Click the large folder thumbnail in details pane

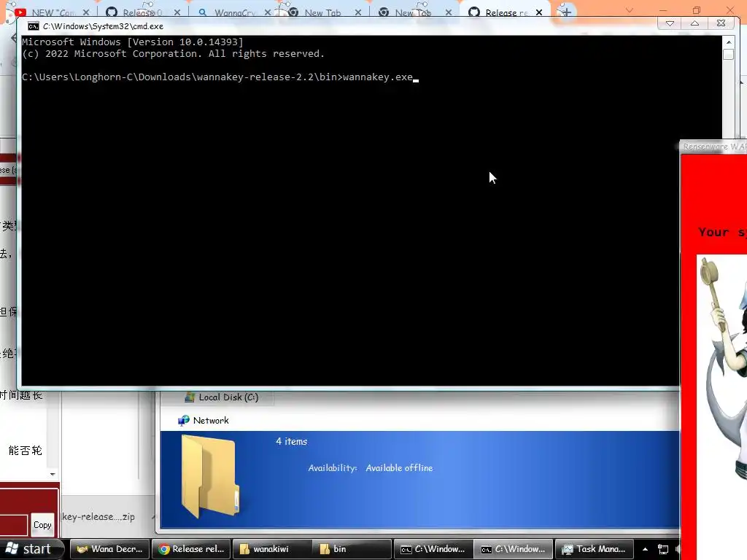(210, 476)
